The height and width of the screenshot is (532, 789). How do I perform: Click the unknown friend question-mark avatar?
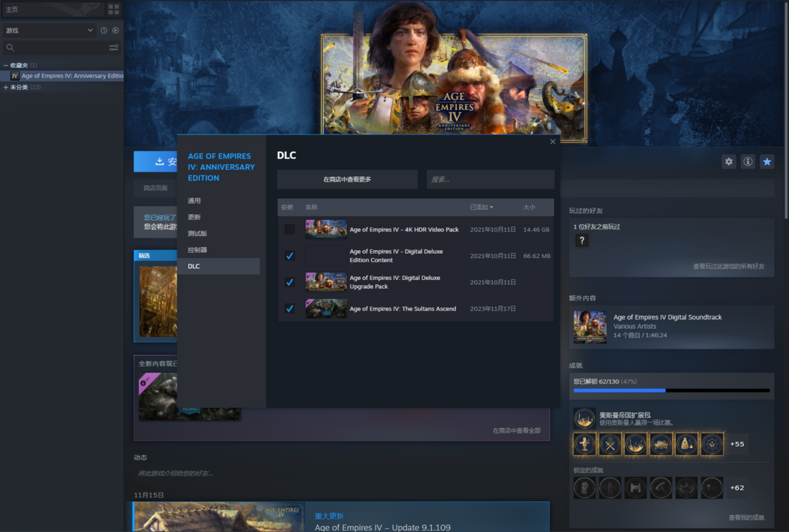click(x=582, y=240)
